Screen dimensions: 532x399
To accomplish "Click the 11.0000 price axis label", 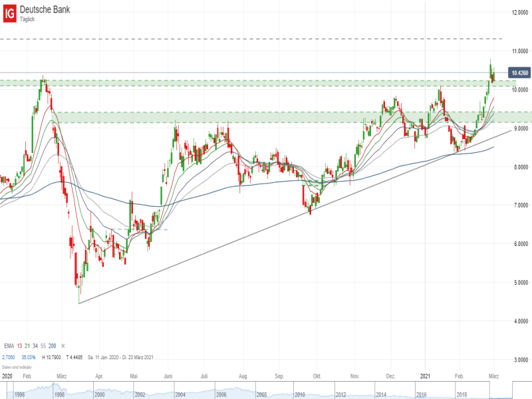I will 520,51.
